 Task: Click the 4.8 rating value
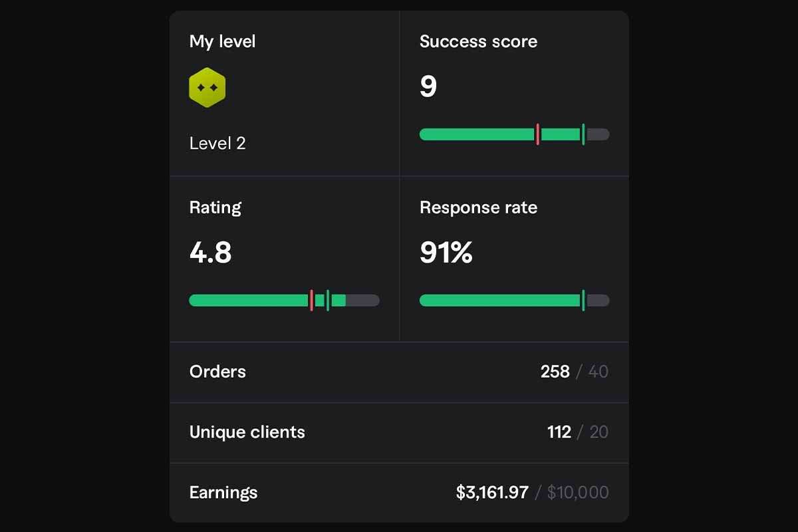[210, 253]
